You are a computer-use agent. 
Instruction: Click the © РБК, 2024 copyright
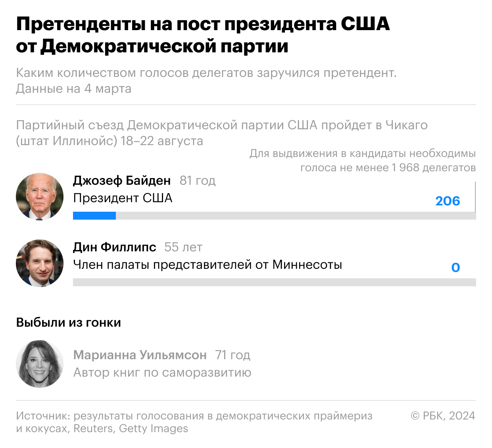(443, 415)
